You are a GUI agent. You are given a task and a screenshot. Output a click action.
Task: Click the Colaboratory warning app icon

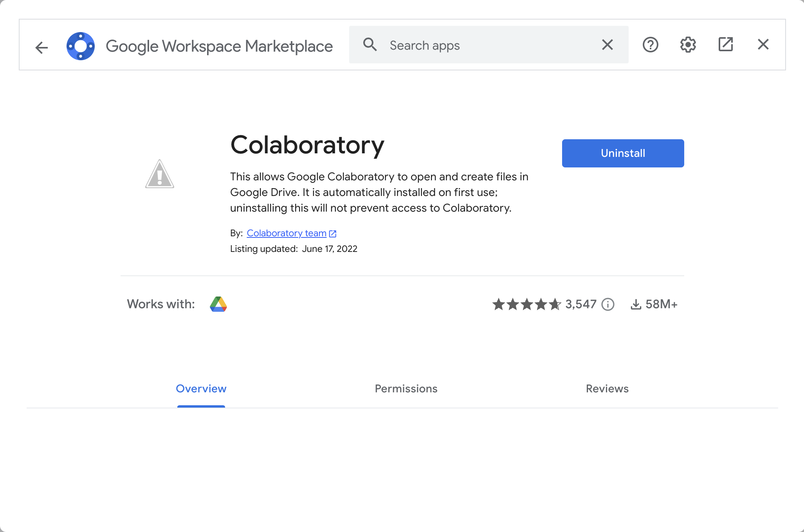click(160, 174)
